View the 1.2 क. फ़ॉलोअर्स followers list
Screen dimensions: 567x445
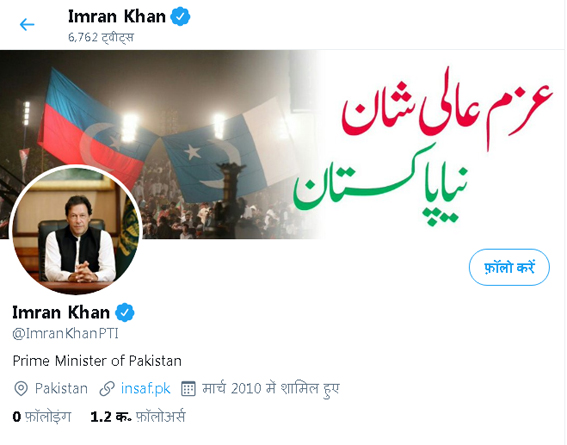coord(137,417)
